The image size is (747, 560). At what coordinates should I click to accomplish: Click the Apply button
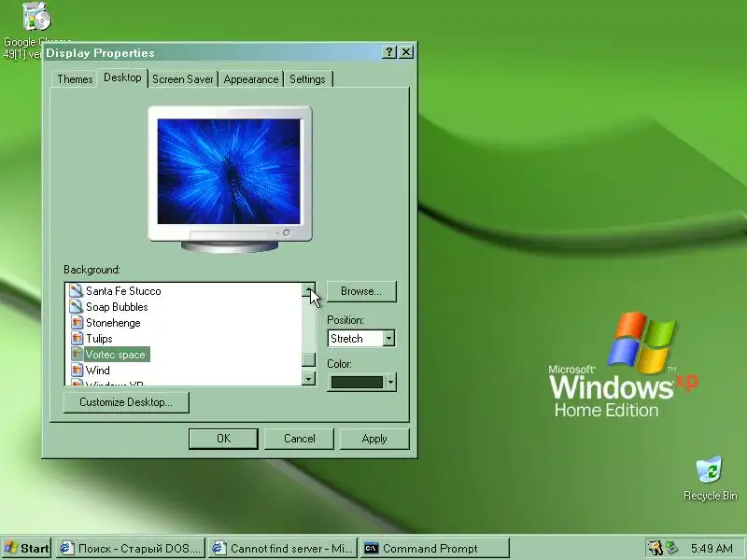pos(374,439)
